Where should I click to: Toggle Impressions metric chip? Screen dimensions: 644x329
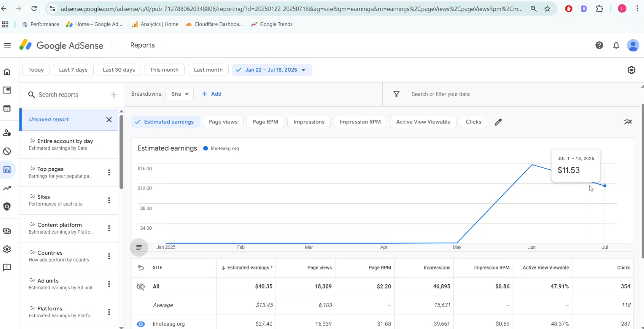point(309,122)
